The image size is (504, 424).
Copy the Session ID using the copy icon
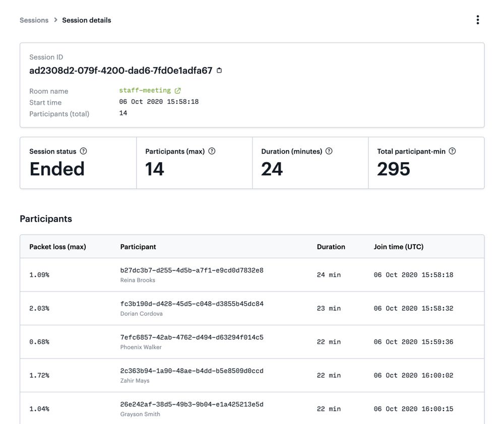219,70
